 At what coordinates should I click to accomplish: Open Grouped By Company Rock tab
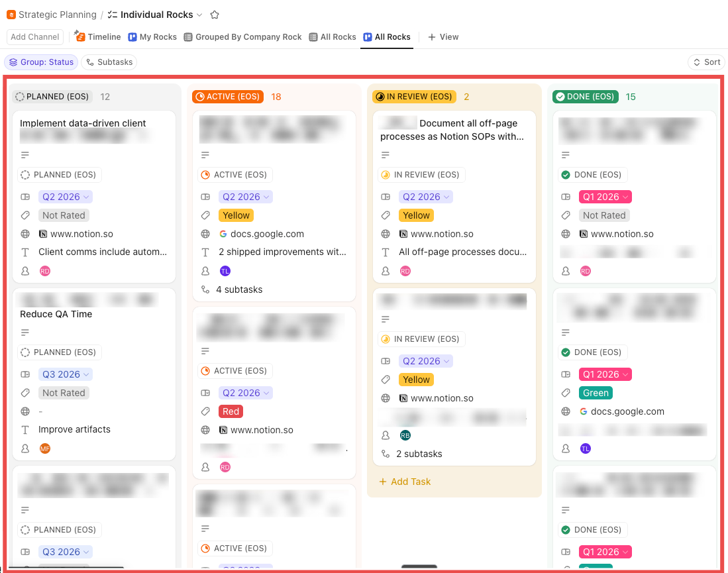(243, 36)
